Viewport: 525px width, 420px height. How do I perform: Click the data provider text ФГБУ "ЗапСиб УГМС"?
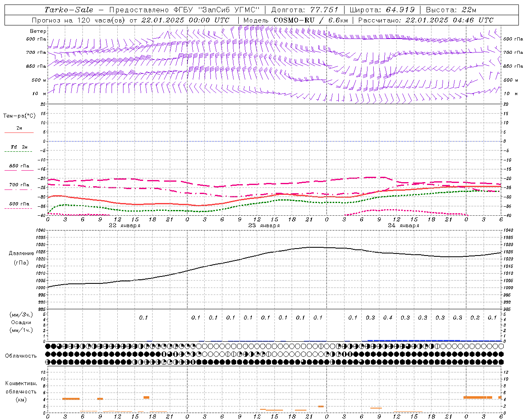click(x=217, y=10)
